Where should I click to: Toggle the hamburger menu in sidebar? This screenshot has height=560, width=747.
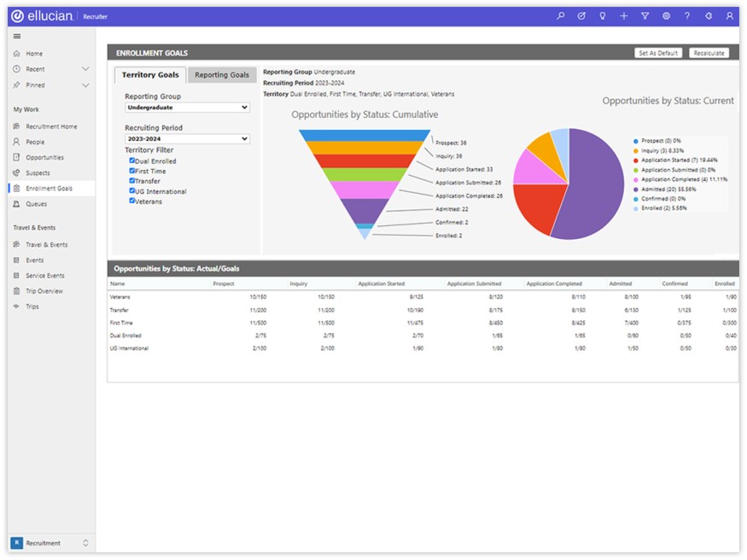17,36
